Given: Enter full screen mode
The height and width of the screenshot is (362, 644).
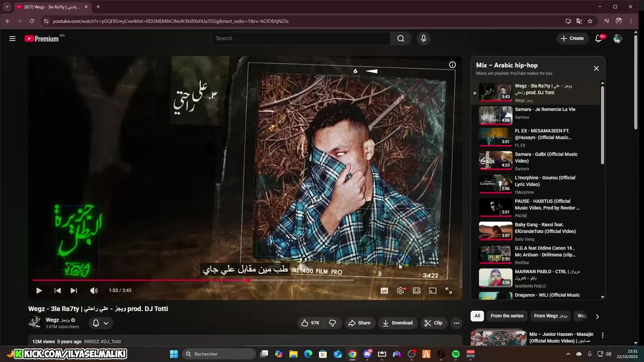Looking at the screenshot, I should (449, 291).
